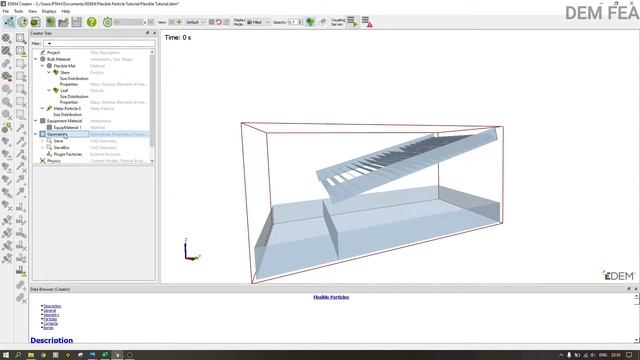Screen dimensions: 640x360
Task: Collapse the Stem particle node
Action: coord(49,72)
